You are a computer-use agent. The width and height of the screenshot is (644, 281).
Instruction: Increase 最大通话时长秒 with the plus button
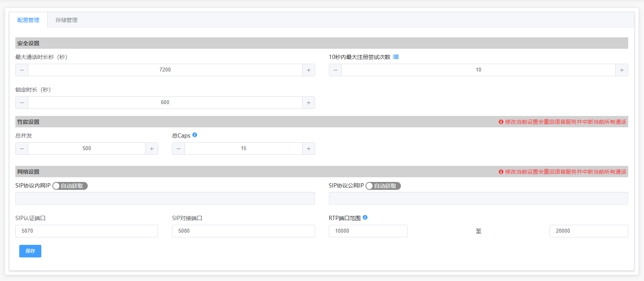(x=308, y=70)
